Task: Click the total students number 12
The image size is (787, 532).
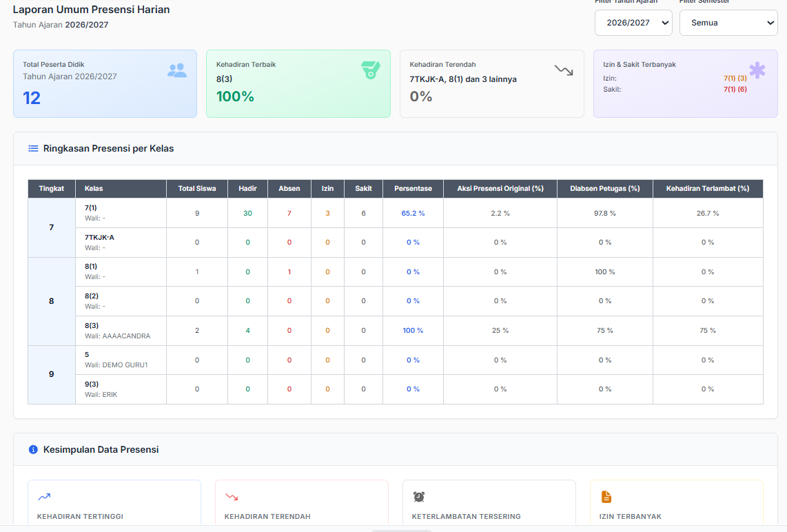Action: click(32, 98)
